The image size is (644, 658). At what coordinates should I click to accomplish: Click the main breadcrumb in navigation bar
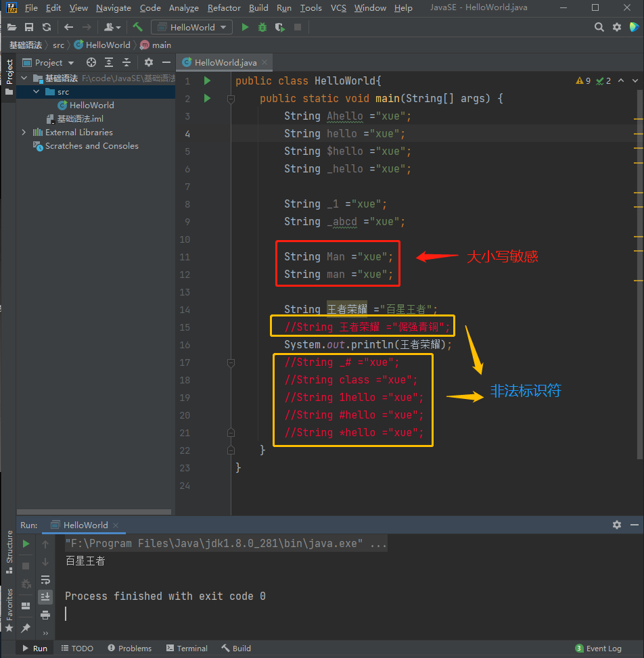point(156,45)
